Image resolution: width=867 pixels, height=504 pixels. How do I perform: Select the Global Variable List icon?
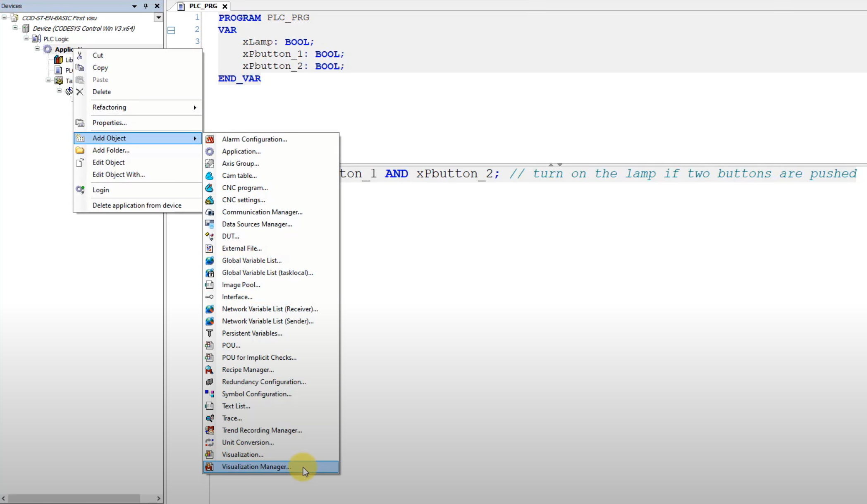[210, 260]
